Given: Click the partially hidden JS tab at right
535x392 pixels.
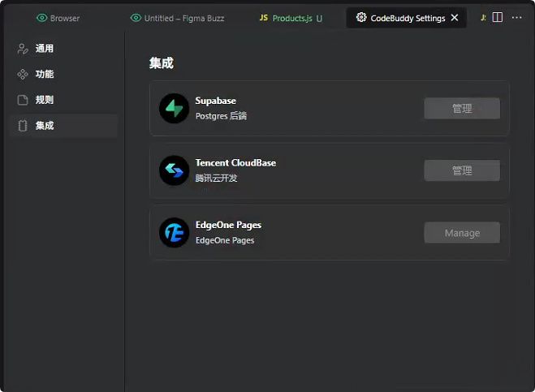Looking at the screenshot, I should (483, 18).
